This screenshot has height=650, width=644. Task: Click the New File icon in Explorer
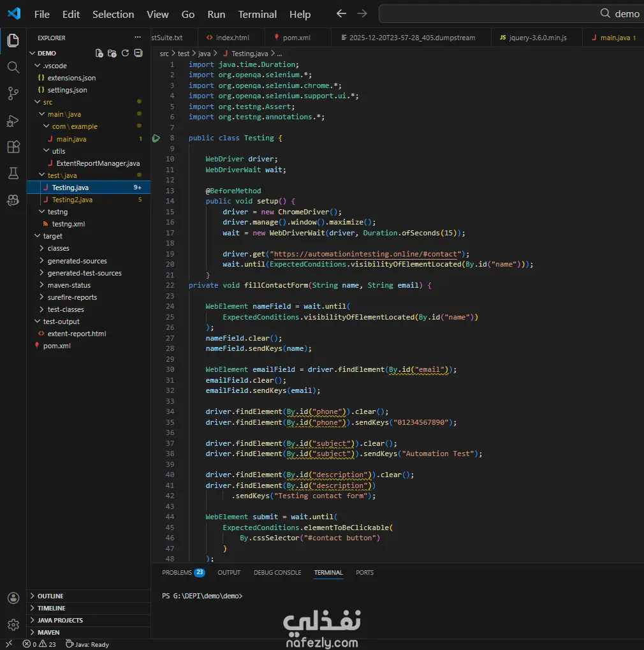click(x=99, y=53)
